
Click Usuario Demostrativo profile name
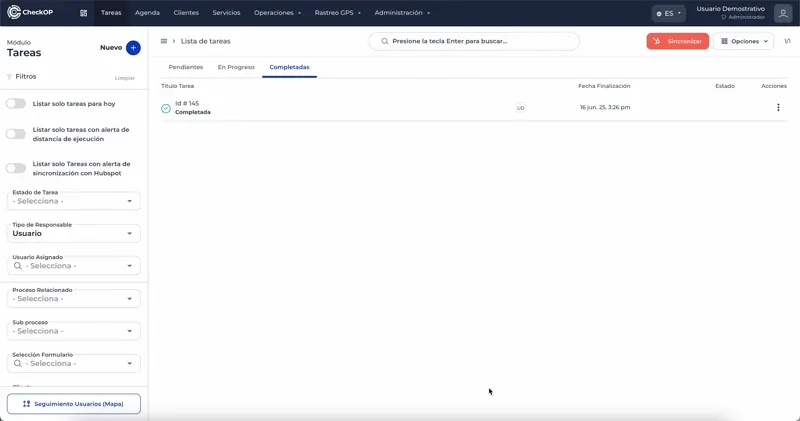click(731, 9)
